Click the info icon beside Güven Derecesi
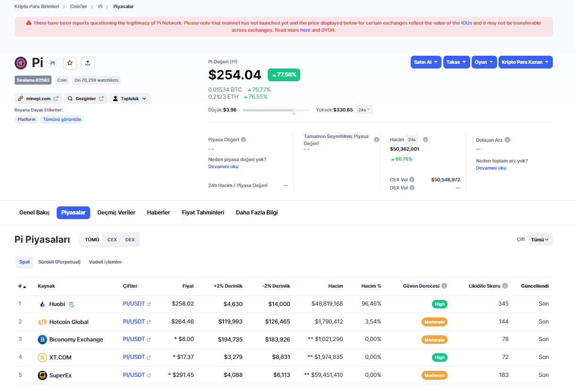575x392 pixels. click(x=444, y=286)
